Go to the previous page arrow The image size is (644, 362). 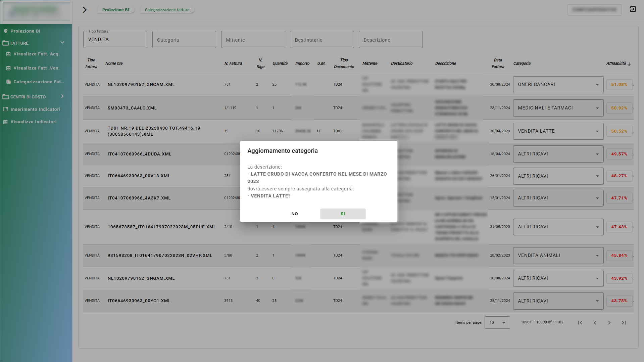(x=595, y=323)
